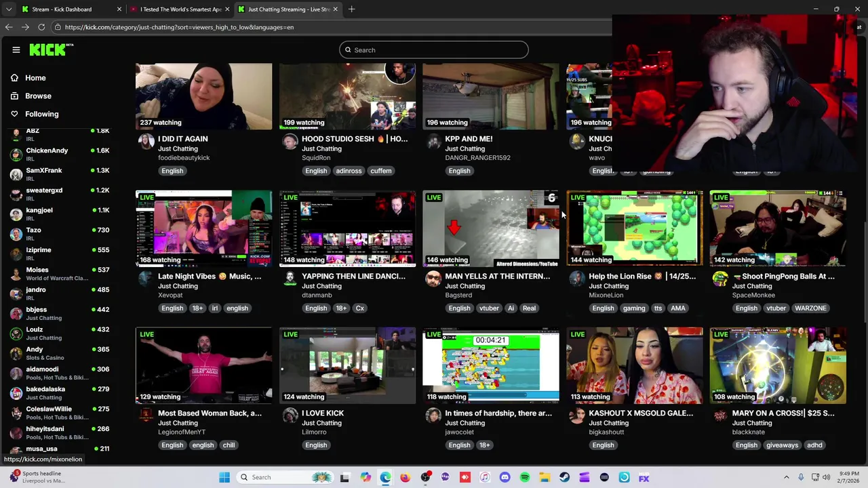This screenshot has width=868, height=488.
Task: Click foodiebeautykick streamer avatar
Action: pos(146,141)
